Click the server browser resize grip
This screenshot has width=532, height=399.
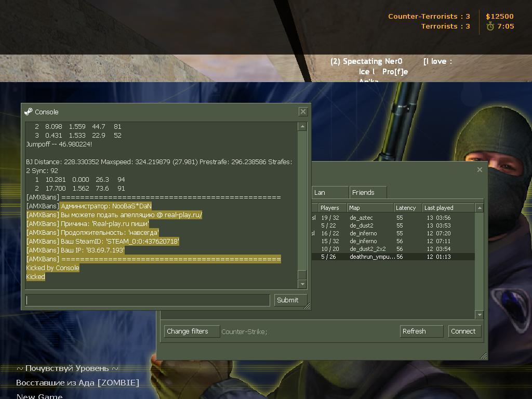click(x=484, y=355)
